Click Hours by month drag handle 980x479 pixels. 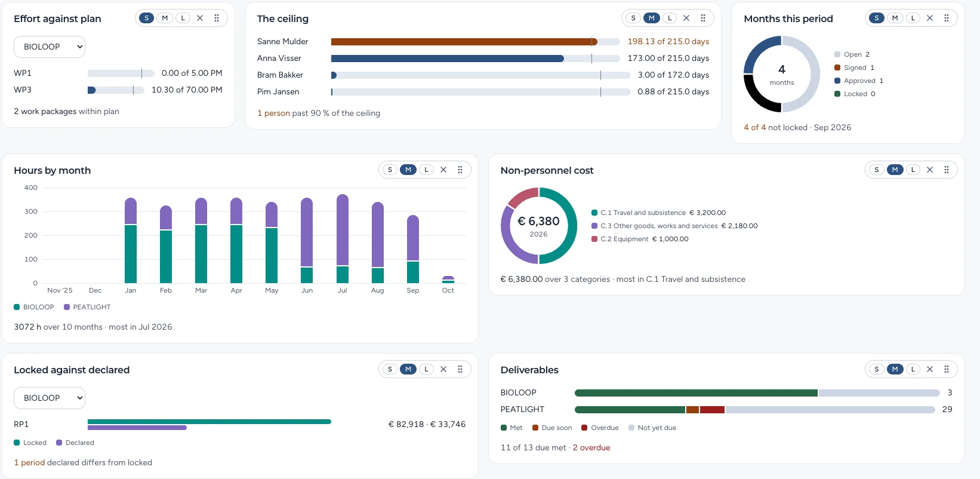460,170
